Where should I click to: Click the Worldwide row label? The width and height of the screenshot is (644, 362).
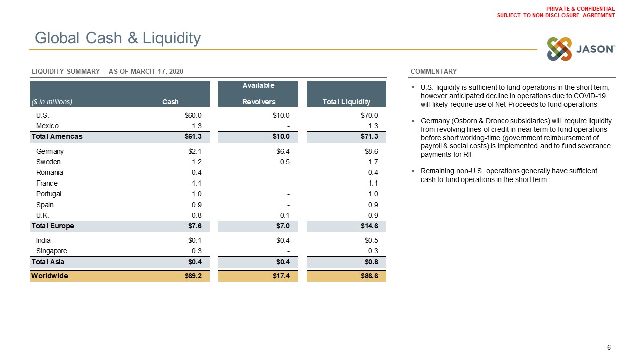tap(49, 276)
